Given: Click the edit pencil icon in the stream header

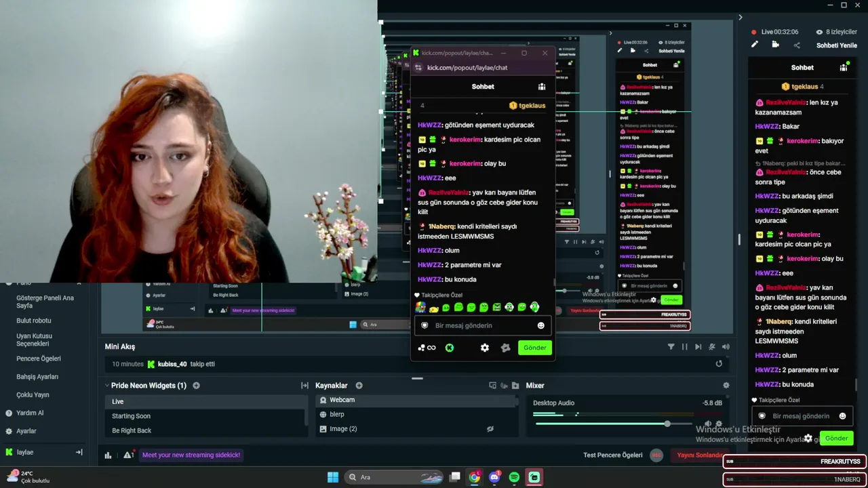Looking at the screenshot, I should coord(754,45).
